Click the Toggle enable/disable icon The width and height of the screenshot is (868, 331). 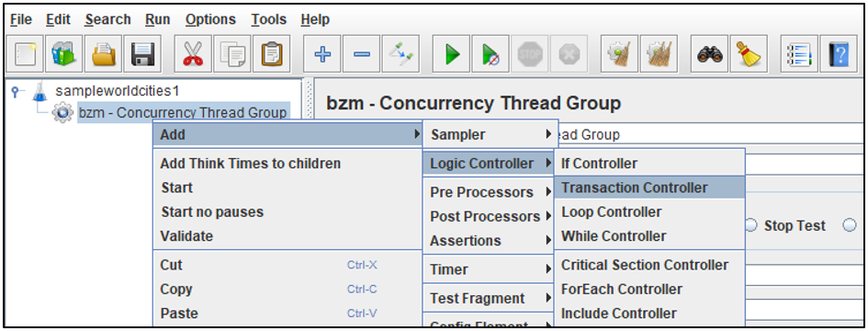pos(400,54)
